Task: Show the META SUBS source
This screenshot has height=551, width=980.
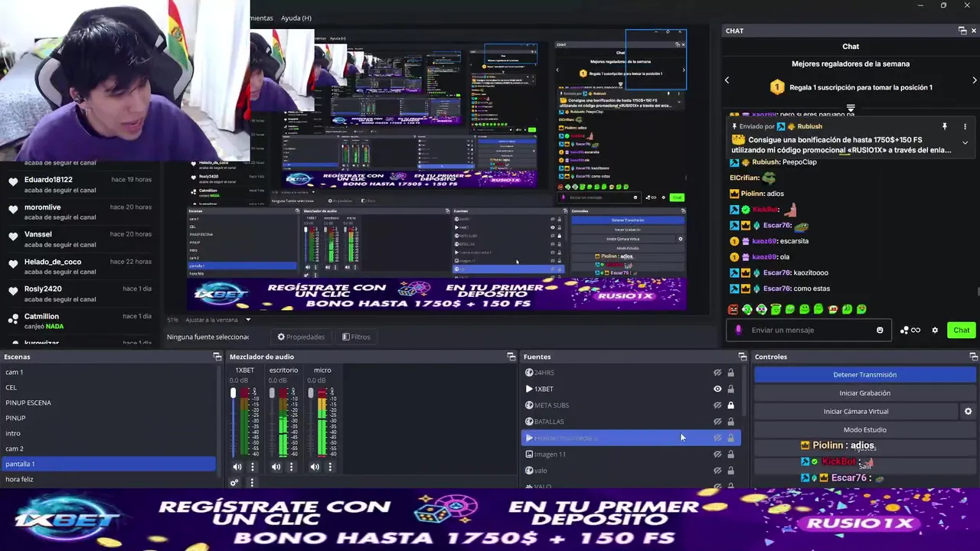Action: [717, 405]
